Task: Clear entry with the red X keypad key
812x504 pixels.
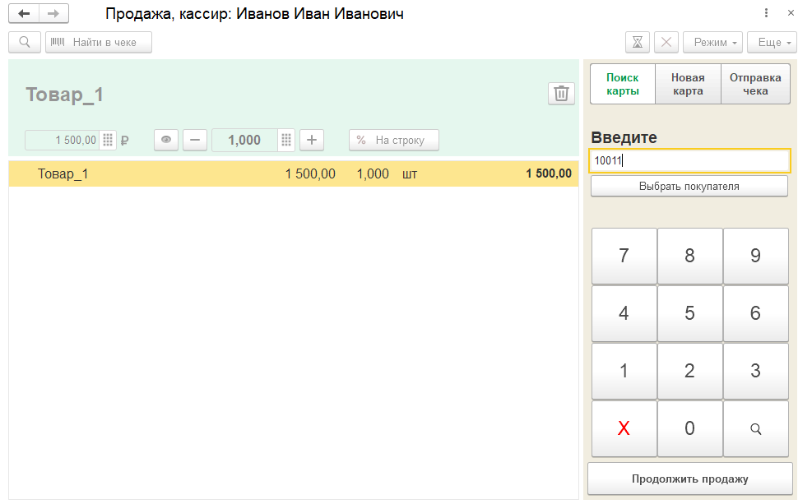Action: click(x=624, y=428)
